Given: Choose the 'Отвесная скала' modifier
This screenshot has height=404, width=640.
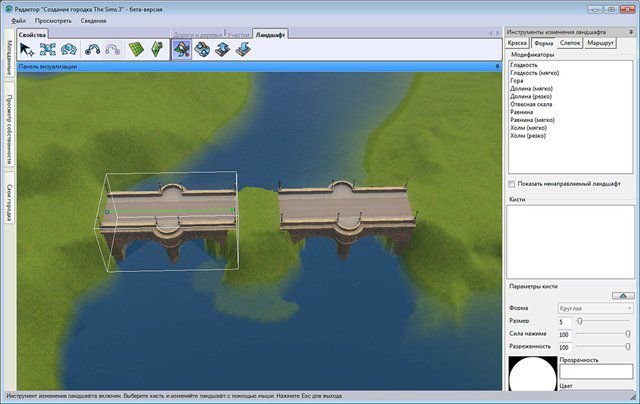Looking at the screenshot, I should tap(532, 104).
